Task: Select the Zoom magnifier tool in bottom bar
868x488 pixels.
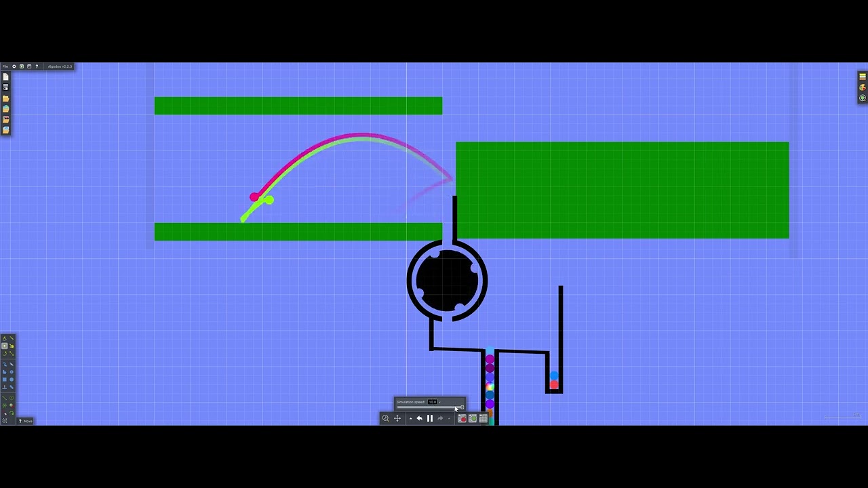Action: tap(386, 418)
